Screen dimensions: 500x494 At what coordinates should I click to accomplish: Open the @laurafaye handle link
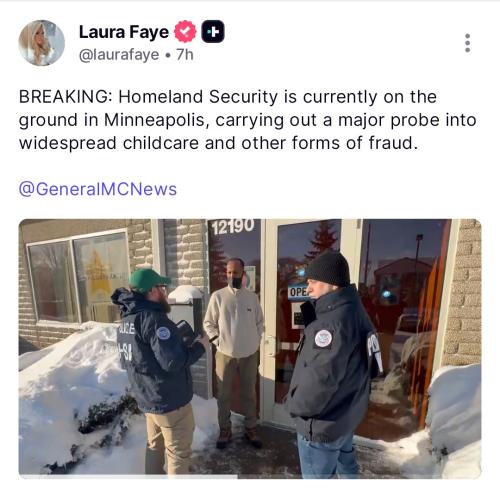[x=119, y=55]
